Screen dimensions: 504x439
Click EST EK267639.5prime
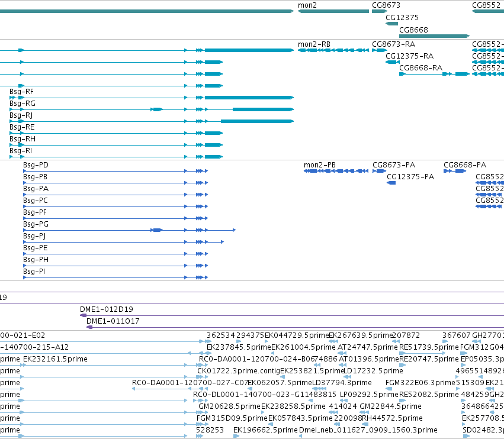361,335
